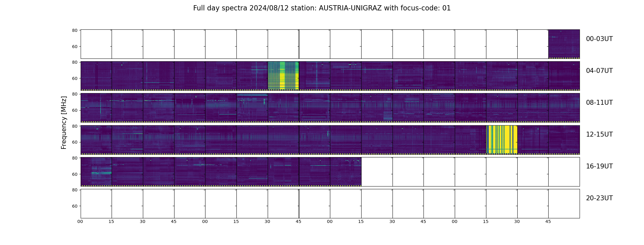The width and height of the screenshot is (644, 245).
Task: Click the '80' frequency tick on the 12-15UT row
Action: pyautogui.click(x=75, y=126)
